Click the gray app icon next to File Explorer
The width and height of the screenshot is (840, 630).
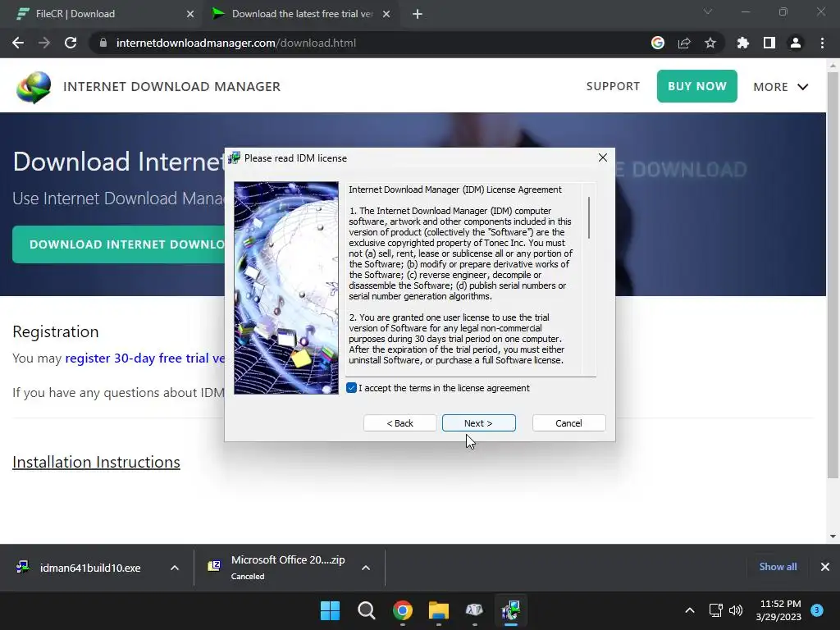pos(474,610)
